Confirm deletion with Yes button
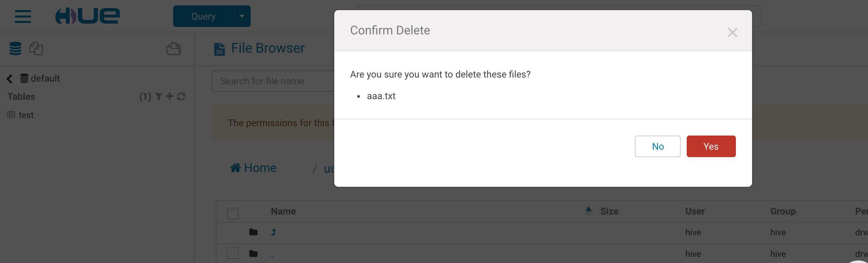This screenshot has height=263, width=868. click(x=711, y=146)
